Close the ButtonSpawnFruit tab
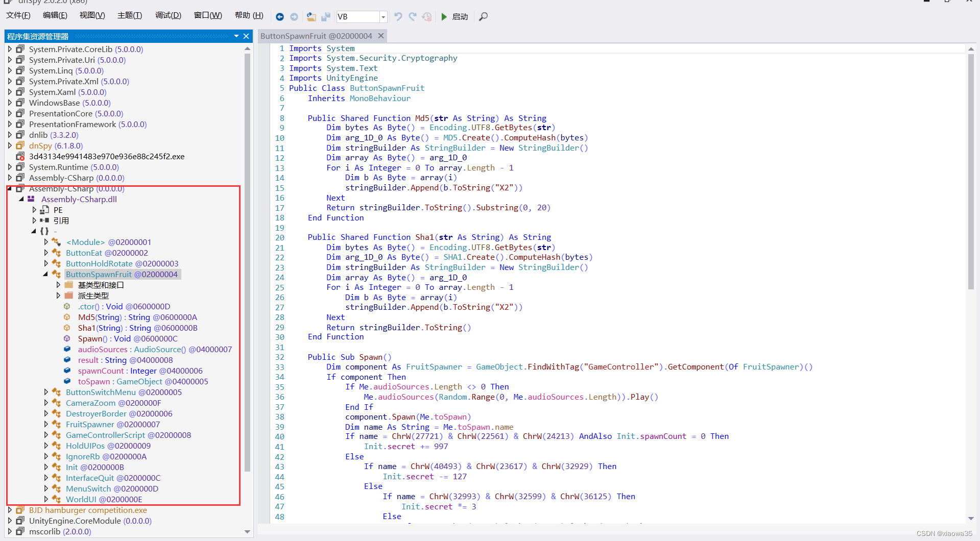Screen dimensions: 980x541 pyautogui.click(x=380, y=36)
